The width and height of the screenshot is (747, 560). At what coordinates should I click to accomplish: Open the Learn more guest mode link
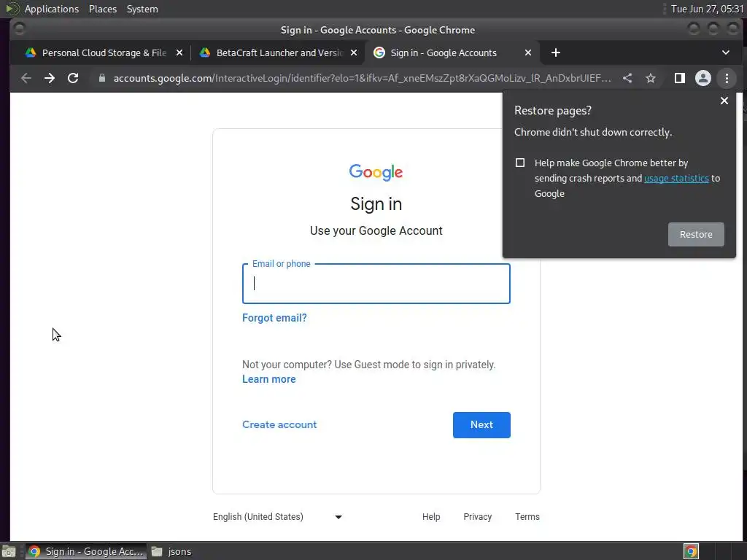(268, 379)
